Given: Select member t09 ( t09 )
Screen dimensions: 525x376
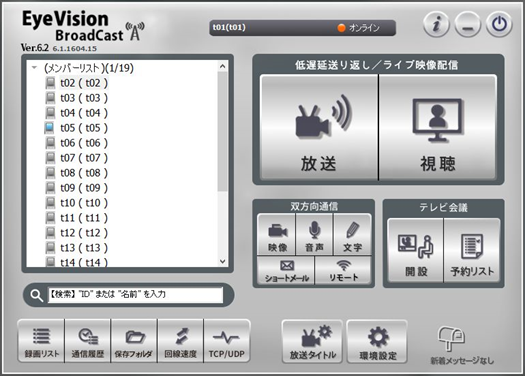Looking at the screenshot, I should 84,188.
